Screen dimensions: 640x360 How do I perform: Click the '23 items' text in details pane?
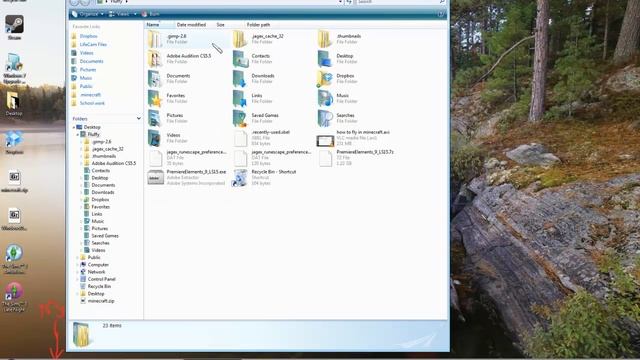[x=112, y=326]
